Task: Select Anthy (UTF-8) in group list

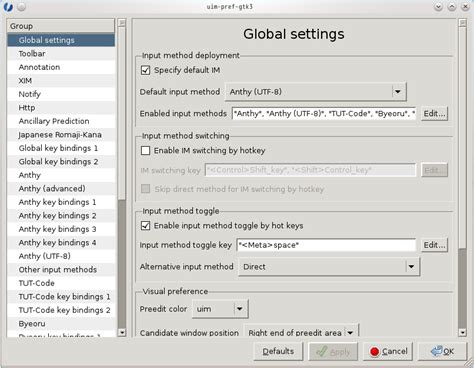Action: pyautogui.click(x=61, y=256)
